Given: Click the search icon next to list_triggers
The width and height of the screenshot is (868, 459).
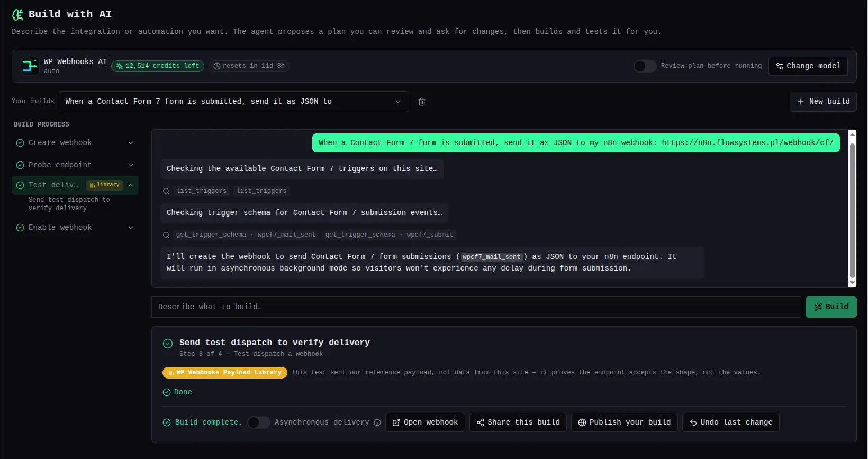Looking at the screenshot, I should (x=166, y=191).
